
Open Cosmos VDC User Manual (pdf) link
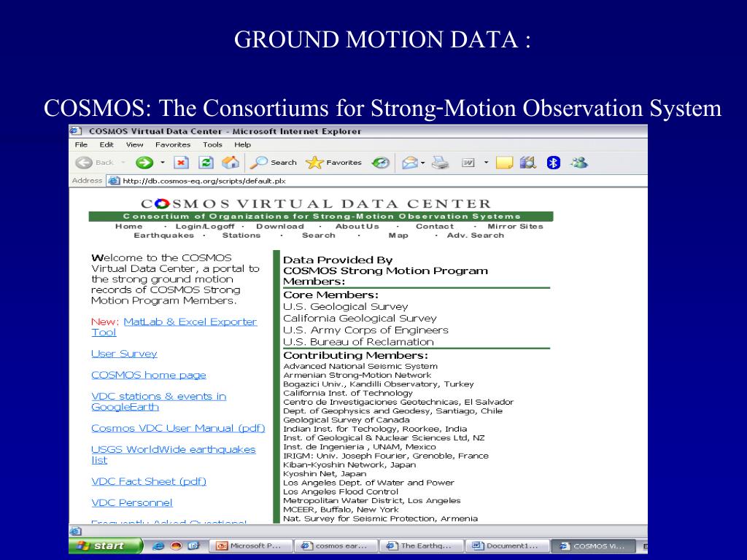pos(178,429)
